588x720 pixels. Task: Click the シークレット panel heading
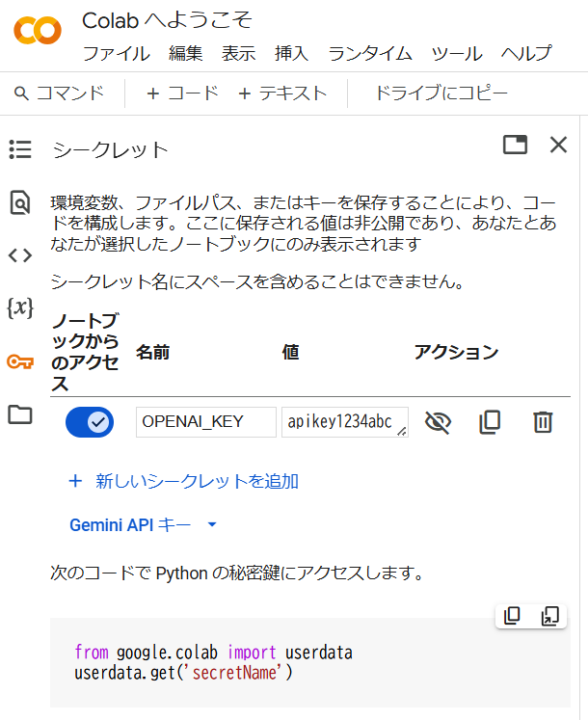tap(110, 150)
